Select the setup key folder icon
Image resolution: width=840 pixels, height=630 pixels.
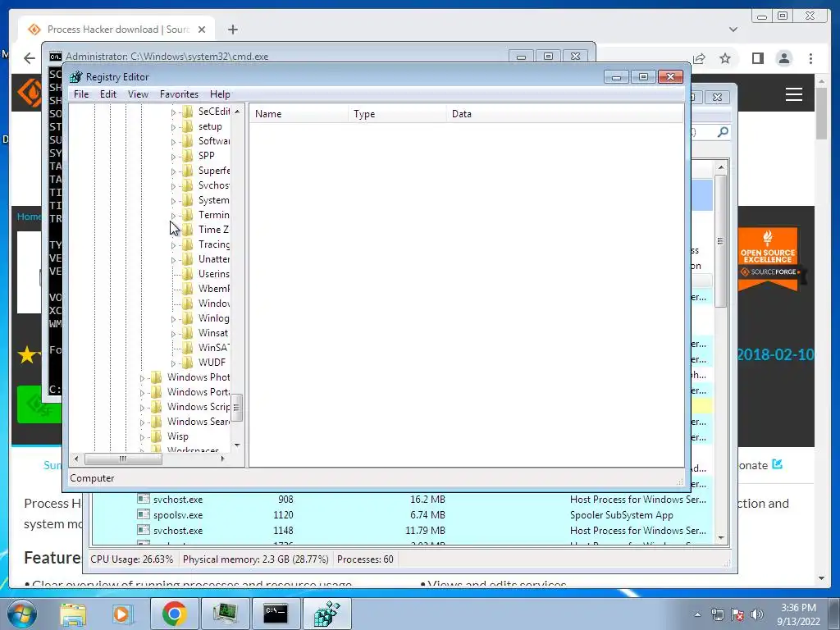tap(188, 126)
